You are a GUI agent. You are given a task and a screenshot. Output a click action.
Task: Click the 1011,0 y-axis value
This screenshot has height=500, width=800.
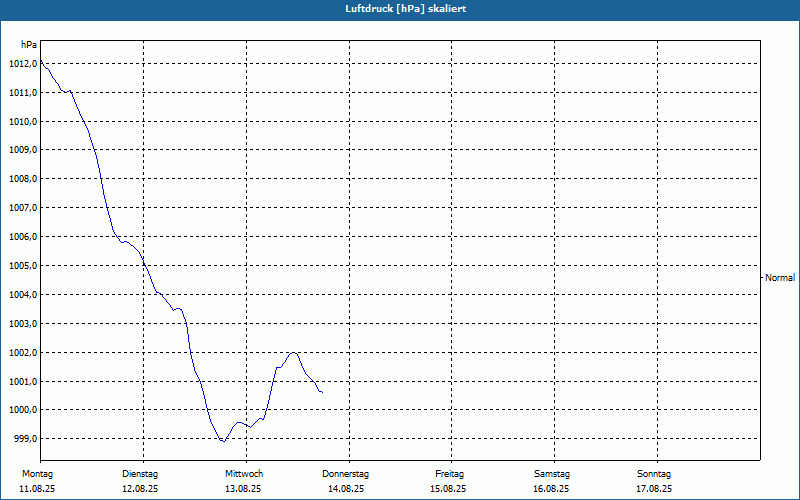23,93
